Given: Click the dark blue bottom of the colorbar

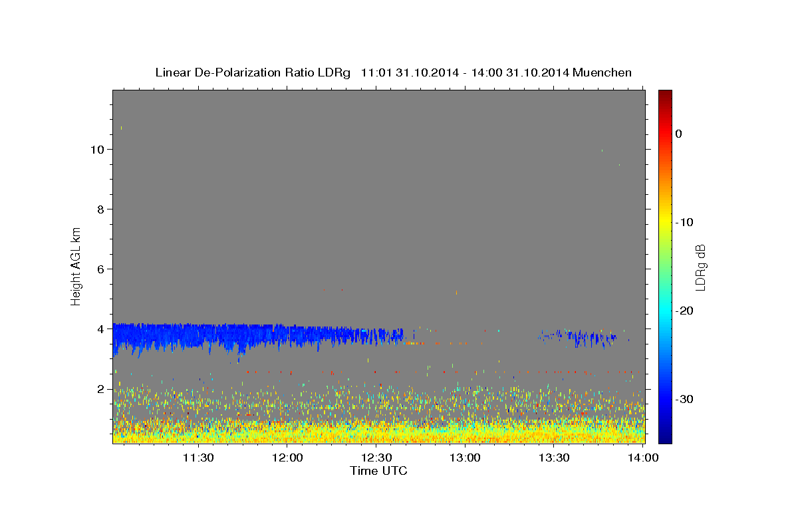Looking at the screenshot, I should click(x=665, y=438).
